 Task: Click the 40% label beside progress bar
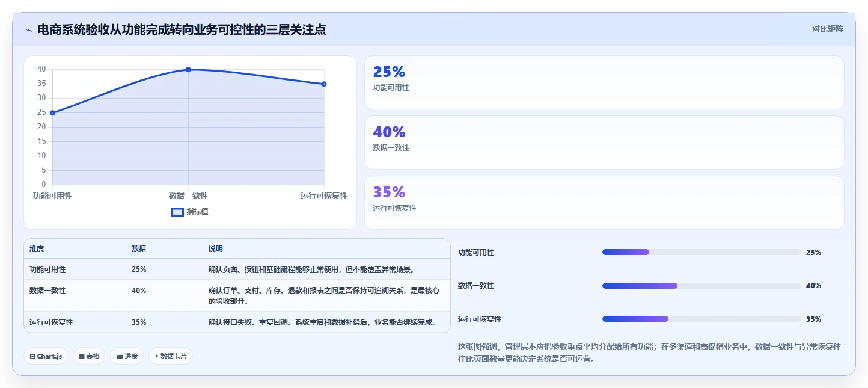813,286
